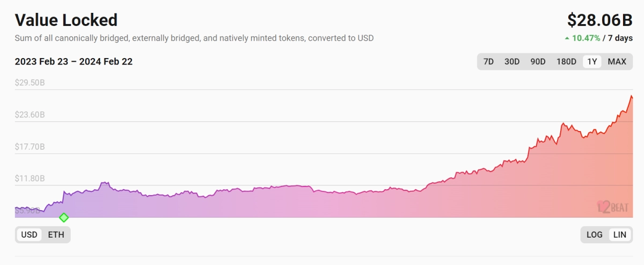Click the $29.50B axis label
This screenshot has width=644, height=265.
[30, 83]
